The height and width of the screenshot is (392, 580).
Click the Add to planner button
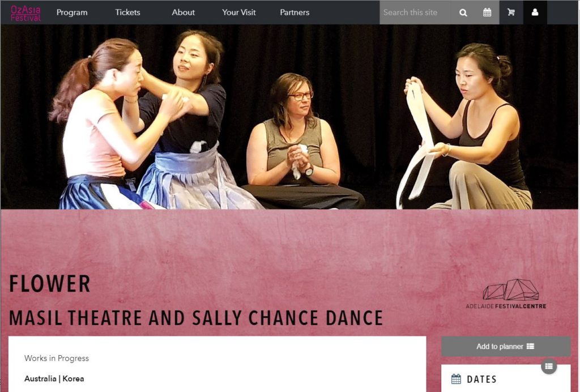pos(506,347)
